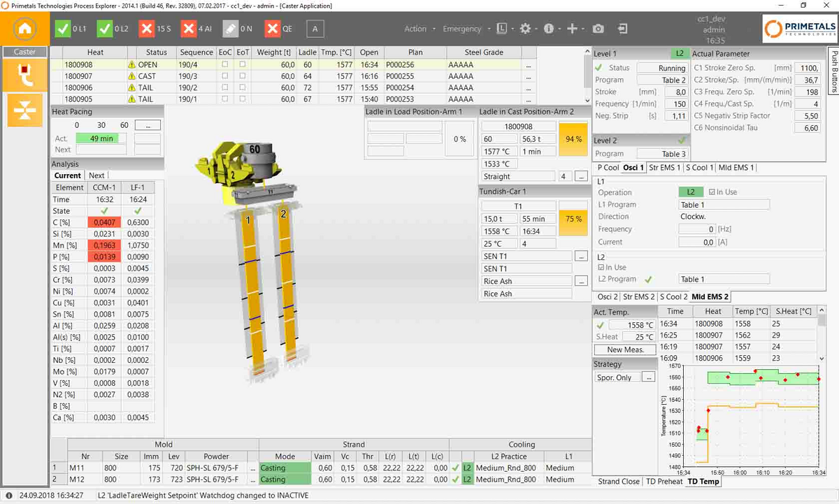The height and width of the screenshot is (504, 839).
Task: Toggle EoC checkbox for heat 1800908
Action: point(224,64)
